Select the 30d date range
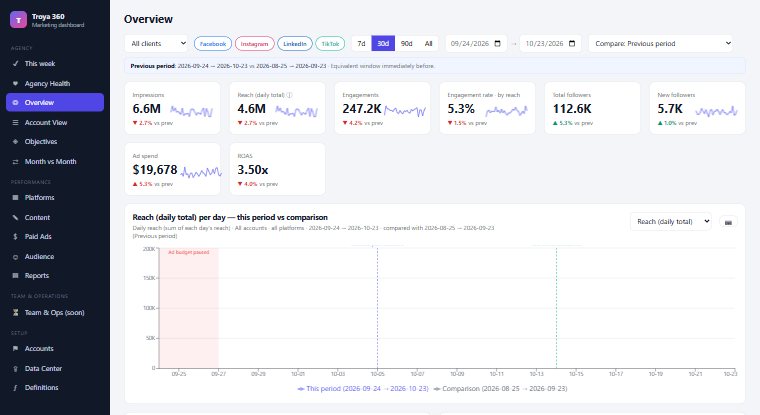Viewport: 760px width, 415px height. point(383,44)
